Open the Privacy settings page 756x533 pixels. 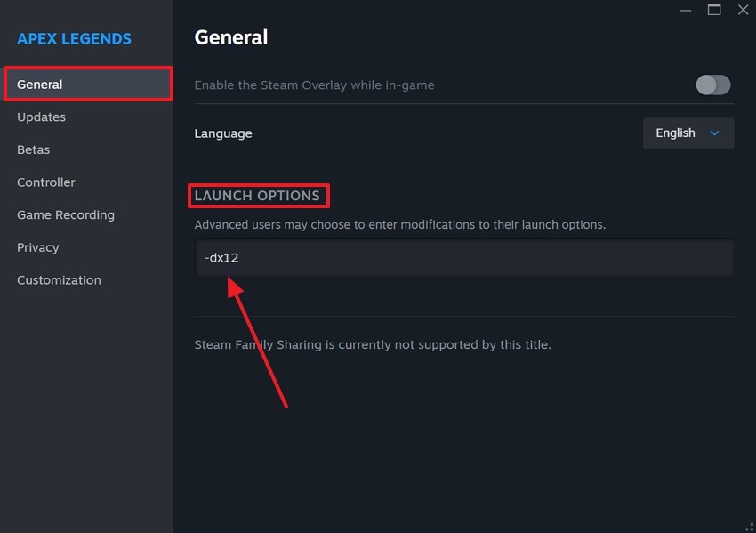(x=37, y=247)
